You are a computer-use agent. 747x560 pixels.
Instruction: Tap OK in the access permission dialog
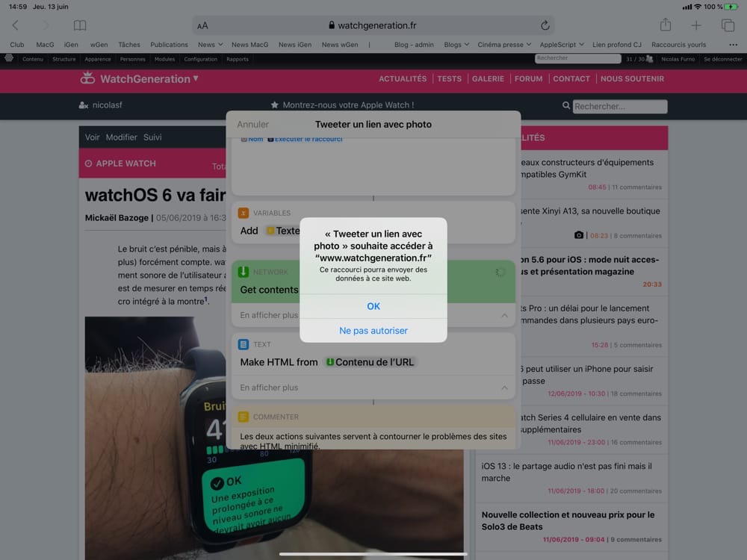pos(373,306)
